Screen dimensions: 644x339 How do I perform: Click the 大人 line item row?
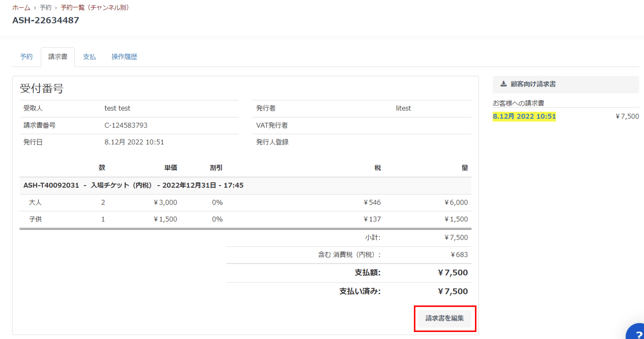[35, 202]
